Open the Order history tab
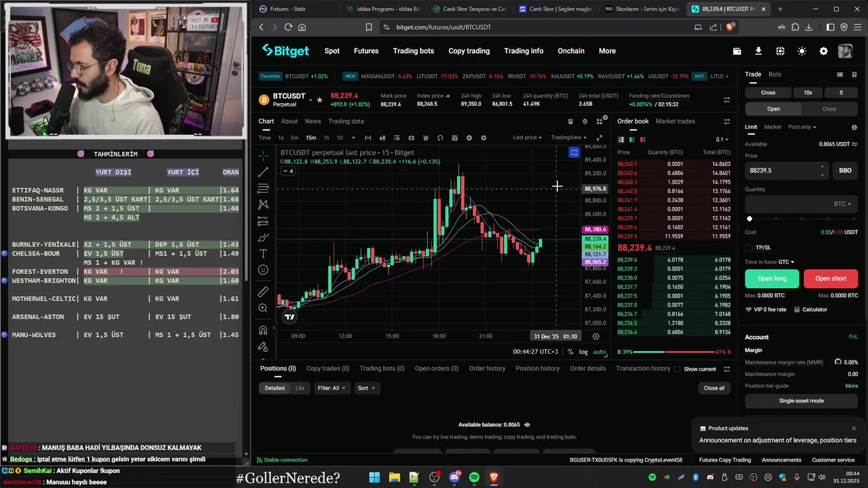 (488, 369)
